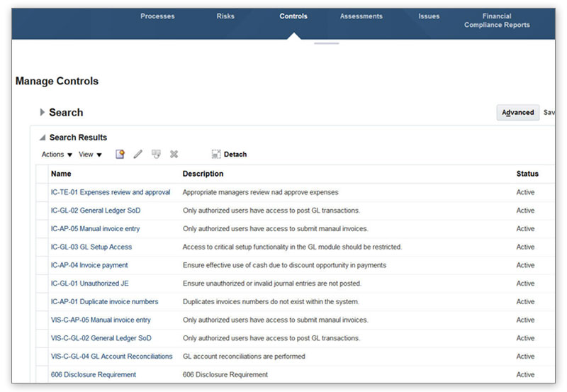
Task: Click the Delete X icon in toolbar
Action: [174, 154]
